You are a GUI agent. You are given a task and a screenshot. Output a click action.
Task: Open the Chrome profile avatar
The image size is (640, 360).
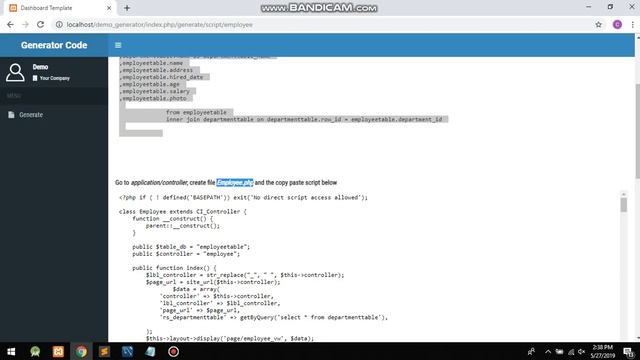(x=617, y=24)
